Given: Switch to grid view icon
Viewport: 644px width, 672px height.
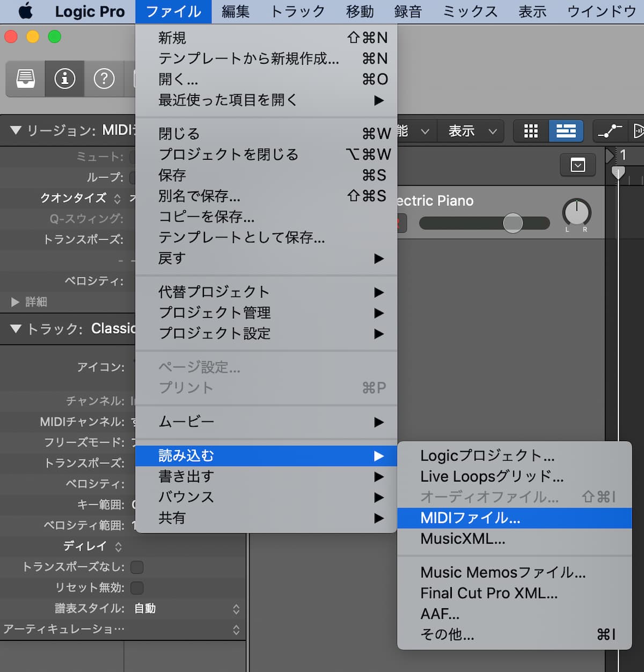Looking at the screenshot, I should (x=531, y=131).
